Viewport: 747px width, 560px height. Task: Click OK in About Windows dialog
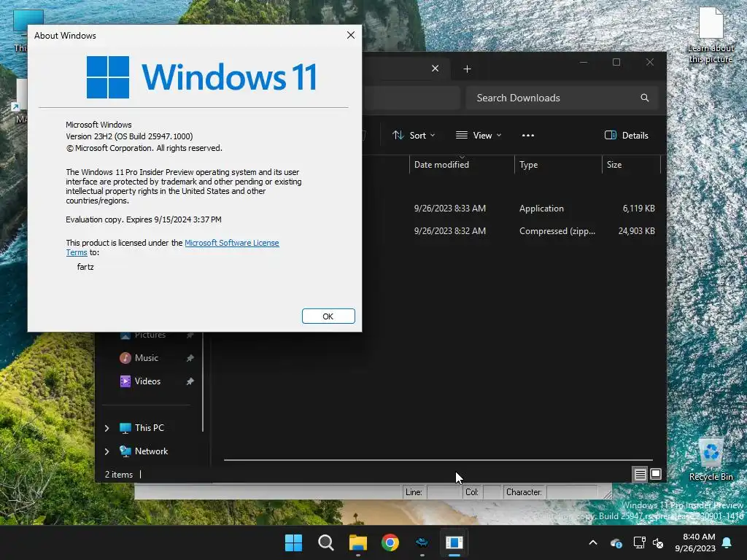[328, 316]
